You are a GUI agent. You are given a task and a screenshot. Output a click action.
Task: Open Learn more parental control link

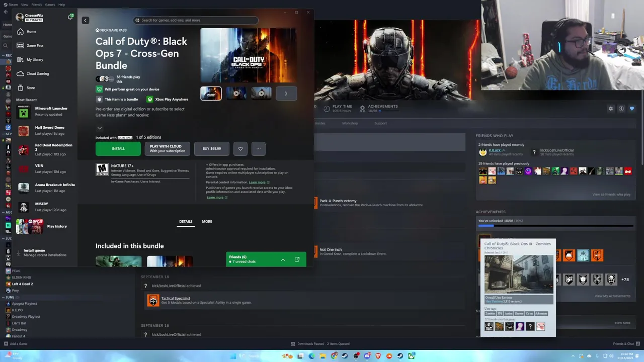(259, 182)
